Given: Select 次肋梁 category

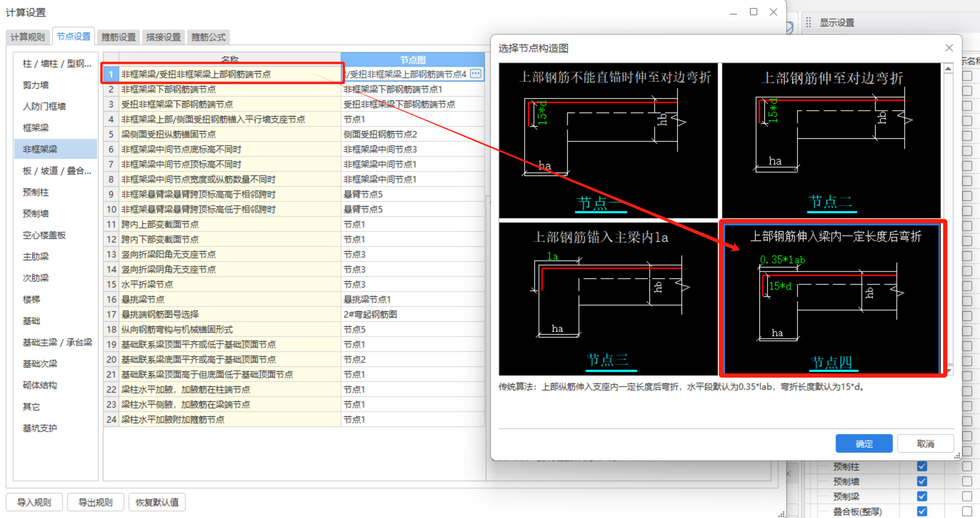Looking at the screenshot, I should [x=56, y=278].
